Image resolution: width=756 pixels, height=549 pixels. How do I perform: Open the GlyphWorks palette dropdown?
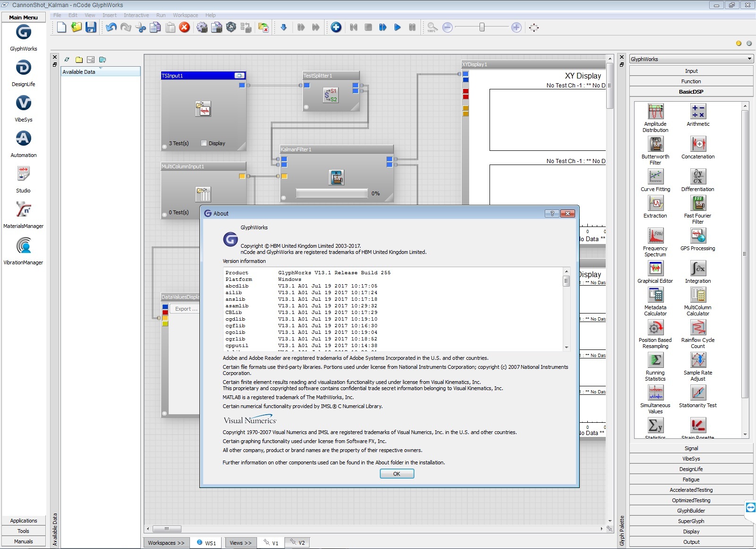[x=691, y=59]
